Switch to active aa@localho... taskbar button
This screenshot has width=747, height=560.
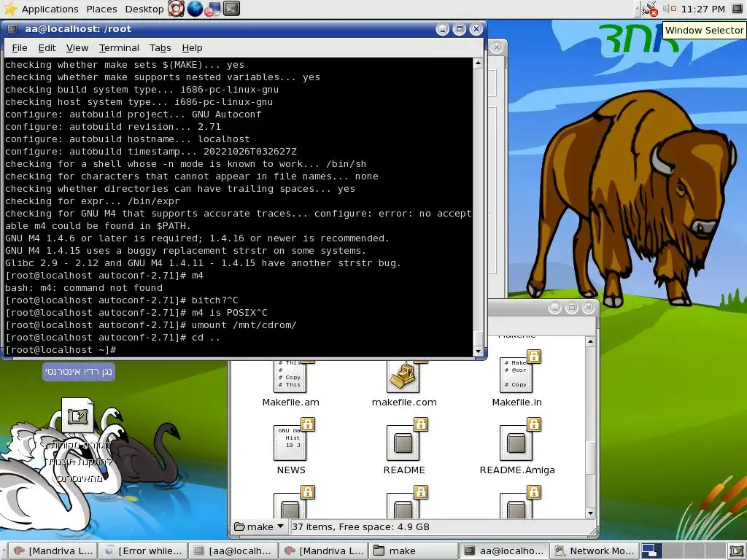point(504,551)
